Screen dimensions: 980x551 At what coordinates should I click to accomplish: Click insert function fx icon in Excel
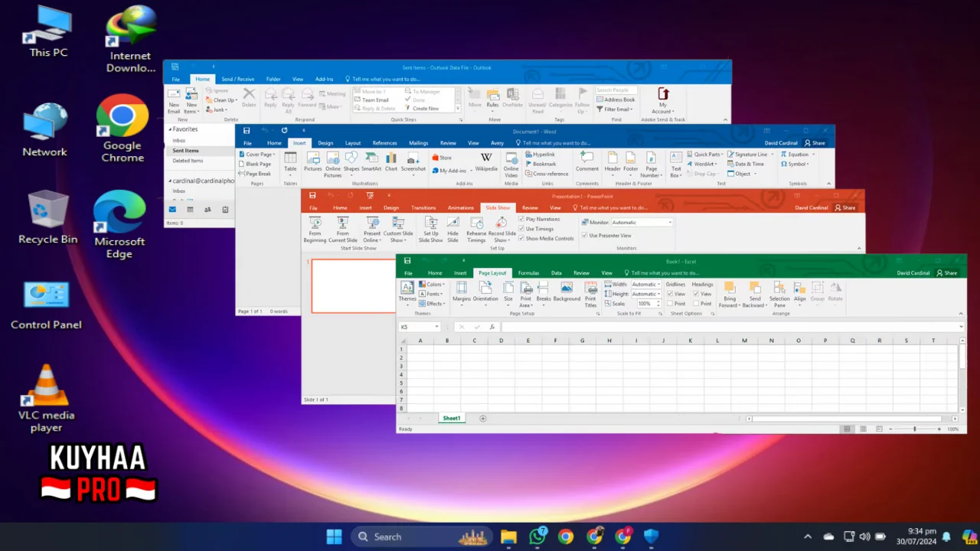[492, 327]
